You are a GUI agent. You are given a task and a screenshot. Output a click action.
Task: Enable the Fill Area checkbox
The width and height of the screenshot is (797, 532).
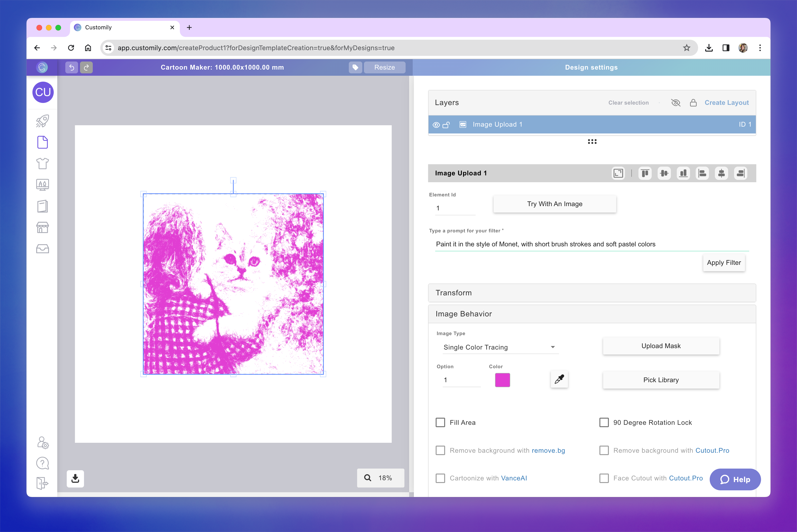tap(440, 422)
